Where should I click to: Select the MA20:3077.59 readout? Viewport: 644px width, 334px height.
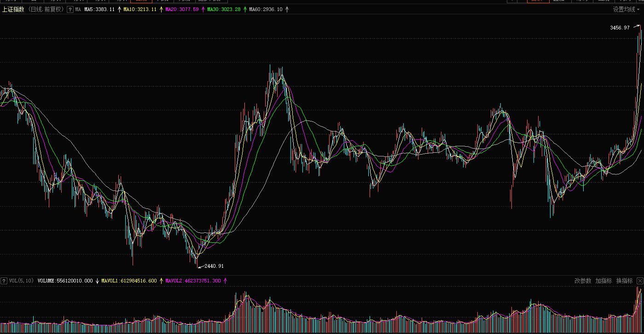(182, 9)
